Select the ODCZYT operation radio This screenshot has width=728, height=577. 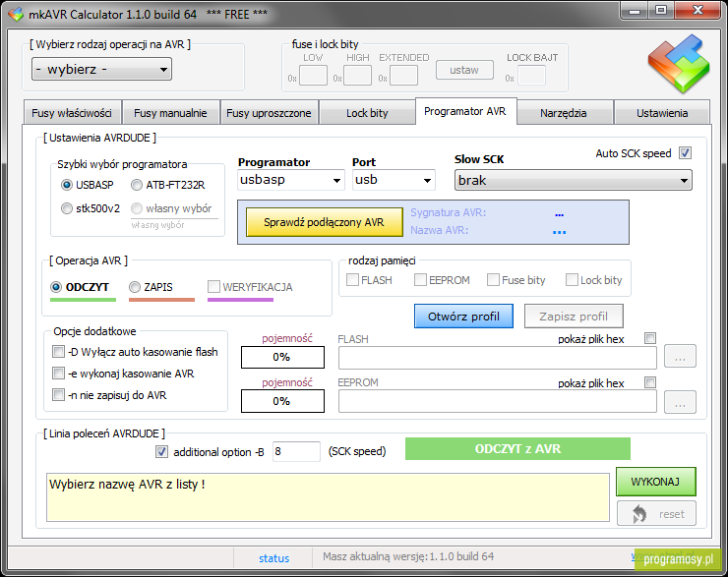click(x=56, y=287)
